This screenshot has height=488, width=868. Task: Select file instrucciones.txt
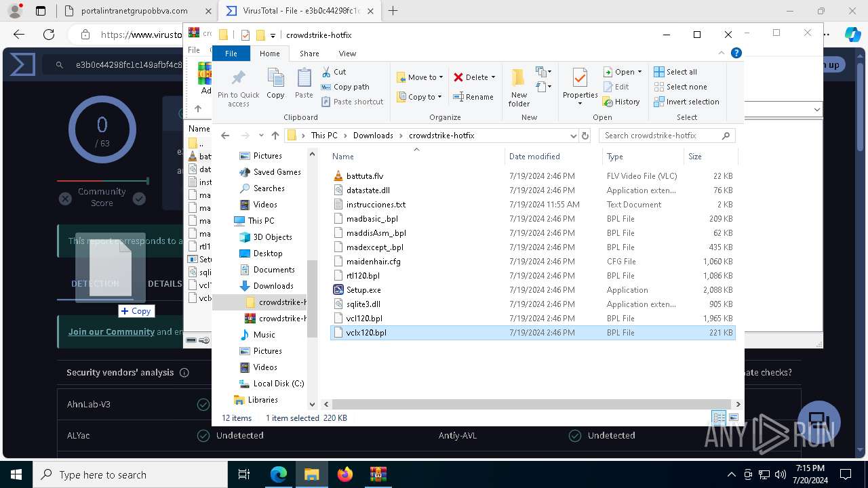tap(376, 204)
